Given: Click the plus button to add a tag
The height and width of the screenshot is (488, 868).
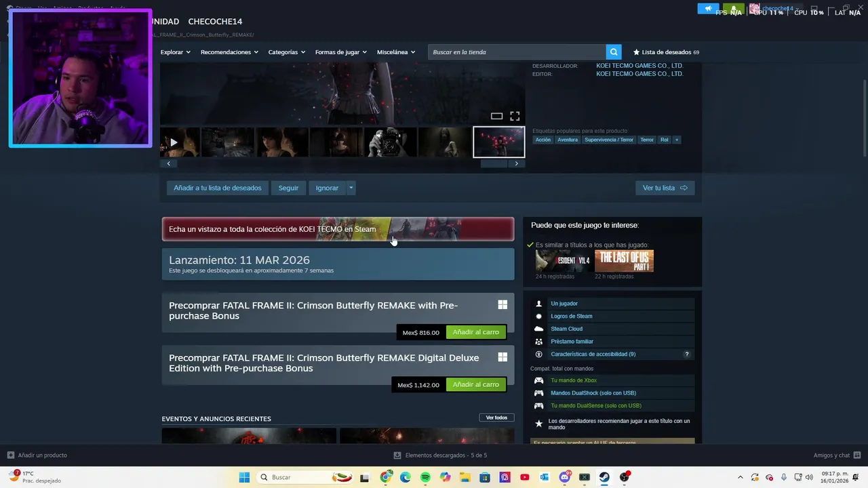Looking at the screenshot, I should pyautogui.click(x=676, y=140).
